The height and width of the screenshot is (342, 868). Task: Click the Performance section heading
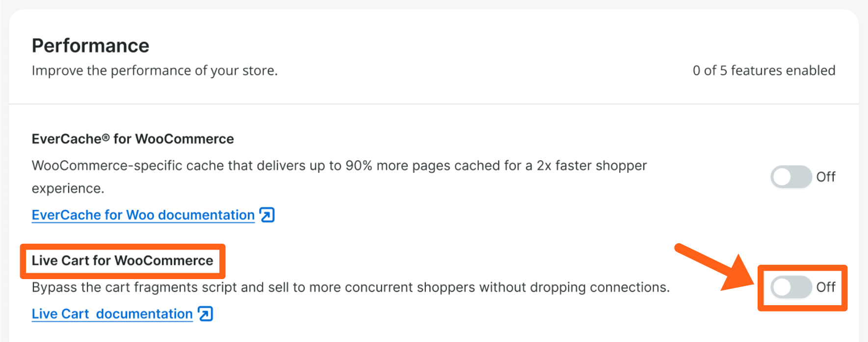(x=90, y=46)
